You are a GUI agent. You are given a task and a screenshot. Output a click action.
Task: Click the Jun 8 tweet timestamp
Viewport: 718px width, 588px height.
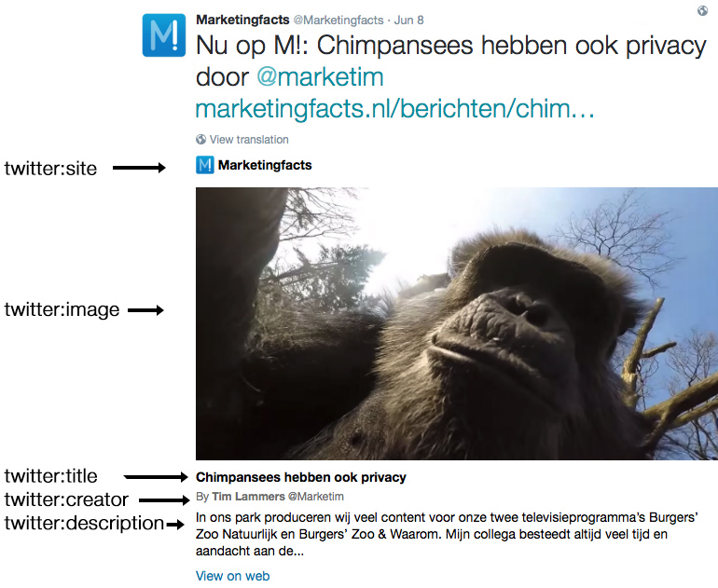tap(409, 21)
